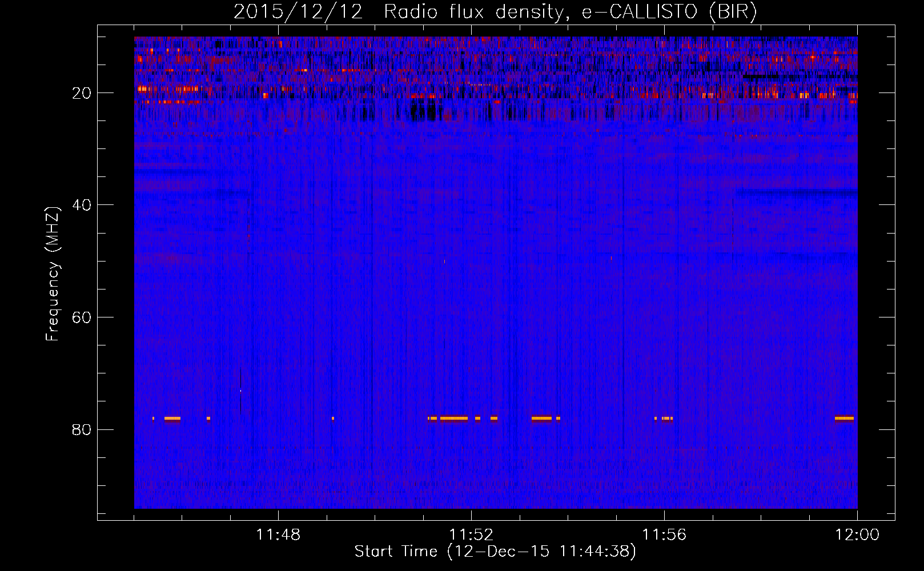Click the 'Start Time (12-Dec-15 11:44:38)' label

495,552
